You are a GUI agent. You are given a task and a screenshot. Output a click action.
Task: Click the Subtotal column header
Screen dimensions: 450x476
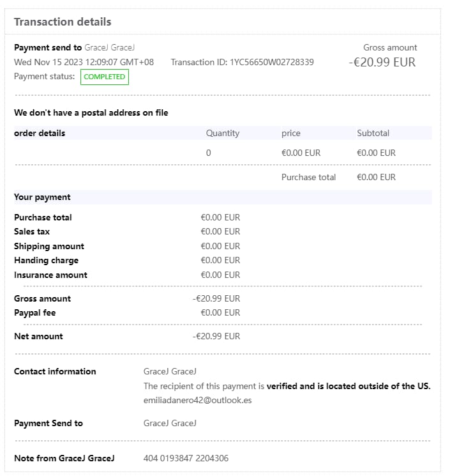[373, 133]
